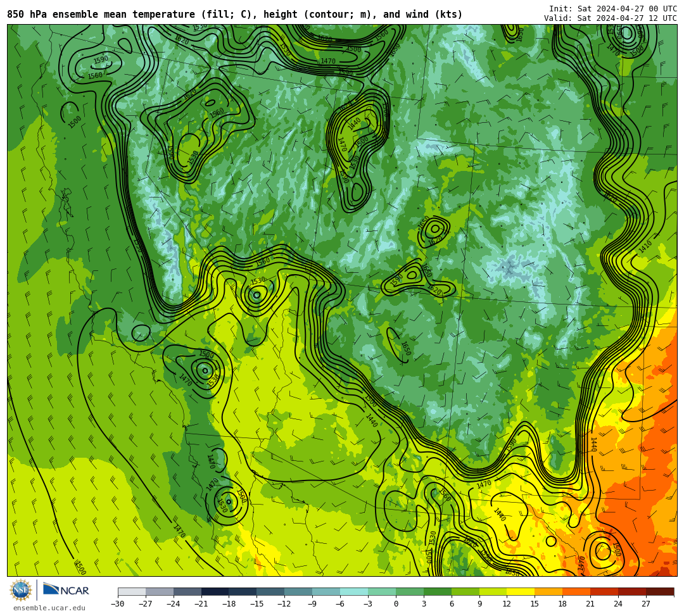Open the ensemble.ucar.edu link text

[49, 608]
